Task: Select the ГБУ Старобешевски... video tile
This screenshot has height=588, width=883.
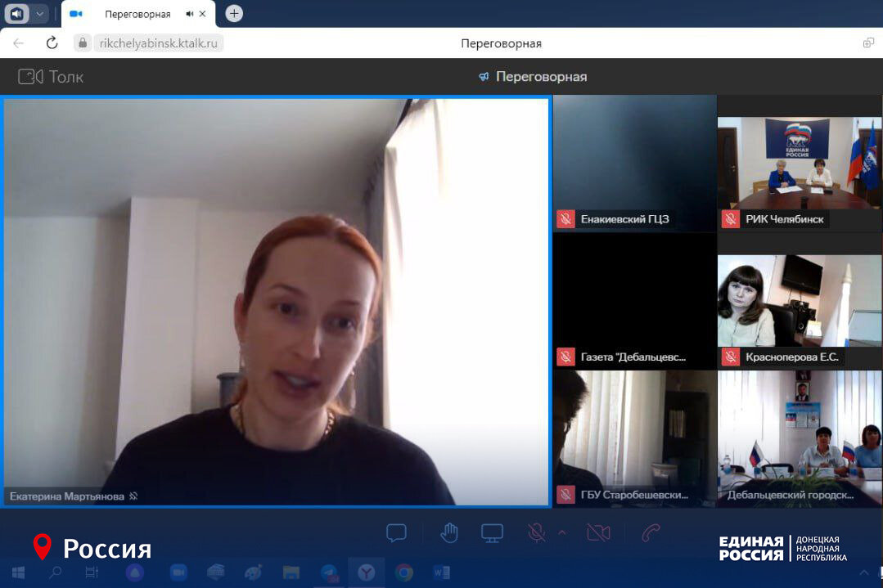Action: (635, 439)
